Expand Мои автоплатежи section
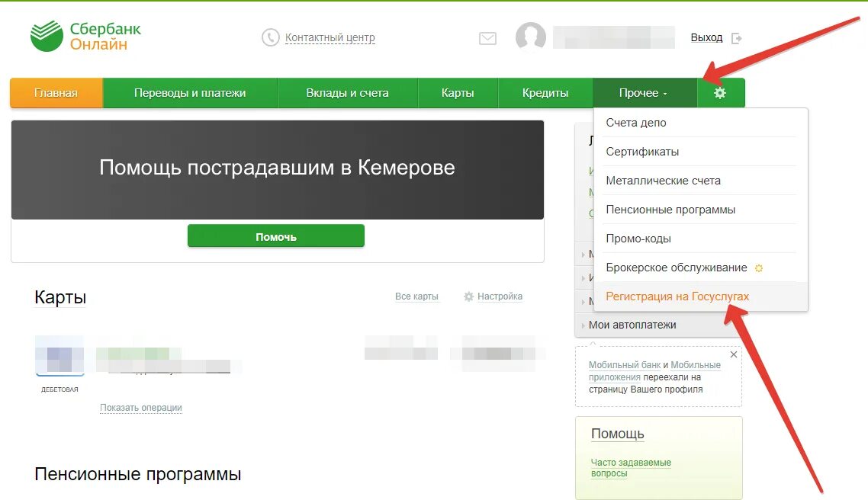868x500 pixels. (658, 325)
